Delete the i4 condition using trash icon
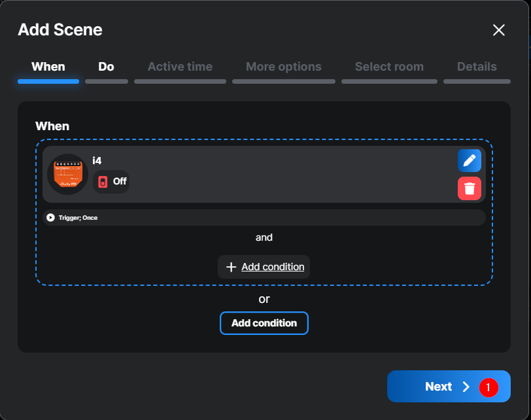The width and height of the screenshot is (531, 420). (x=469, y=188)
